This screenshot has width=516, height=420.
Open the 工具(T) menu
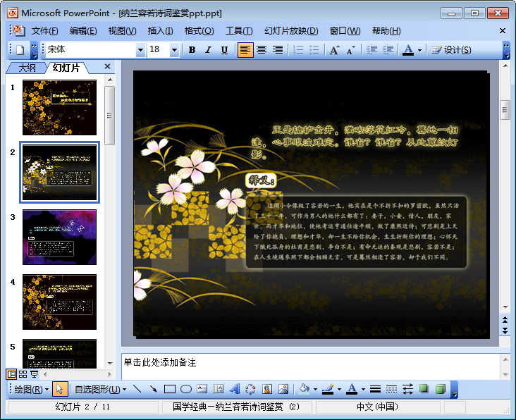239,31
